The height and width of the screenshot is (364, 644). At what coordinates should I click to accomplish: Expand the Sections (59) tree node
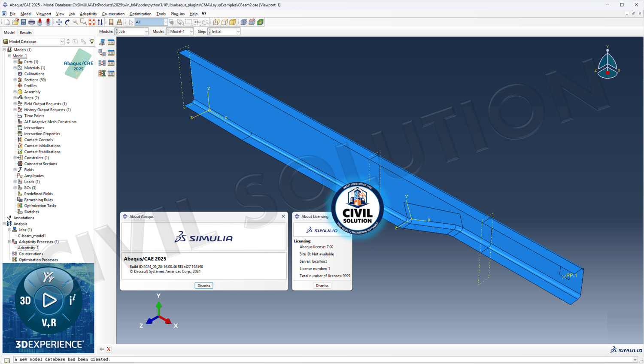point(15,80)
